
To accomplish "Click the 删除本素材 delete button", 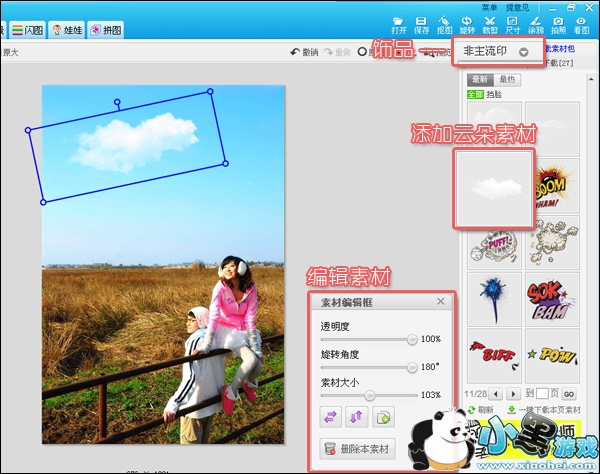I will [x=357, y=448].
